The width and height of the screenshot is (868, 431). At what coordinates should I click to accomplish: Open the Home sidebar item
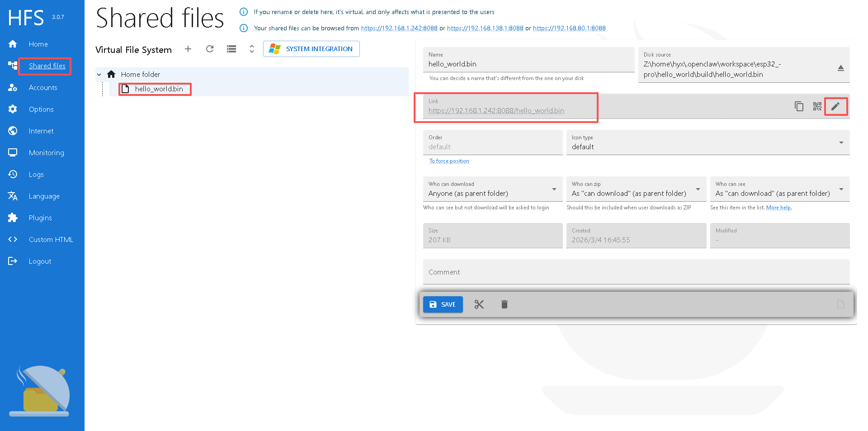(38, 44)
